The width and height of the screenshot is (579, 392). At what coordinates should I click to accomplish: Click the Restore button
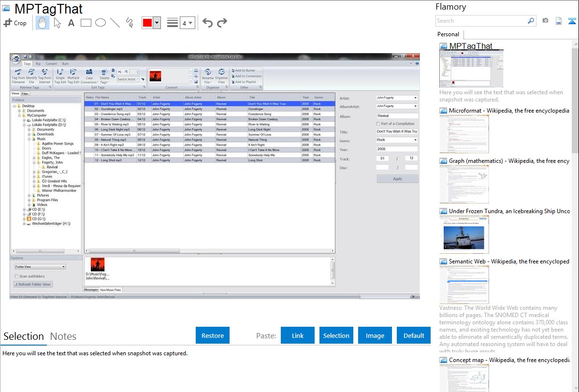click(x=213, y=335)
